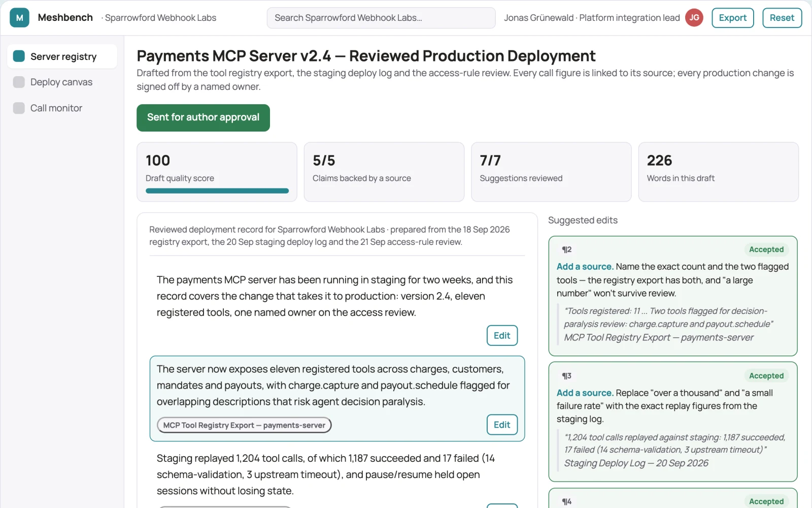Click the Accepted badge on ¶3 suggestion
The height and width of the screenshot is (508, 812).
click(766, 376)
